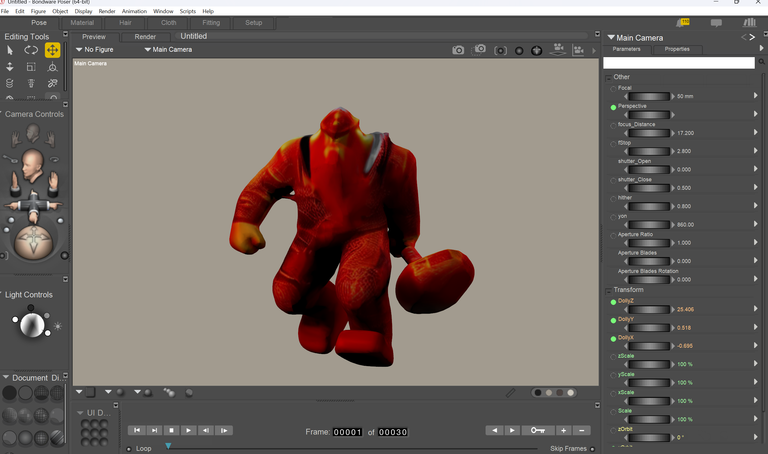Switch to the Properties tab
768x454 pixels.
677,49
